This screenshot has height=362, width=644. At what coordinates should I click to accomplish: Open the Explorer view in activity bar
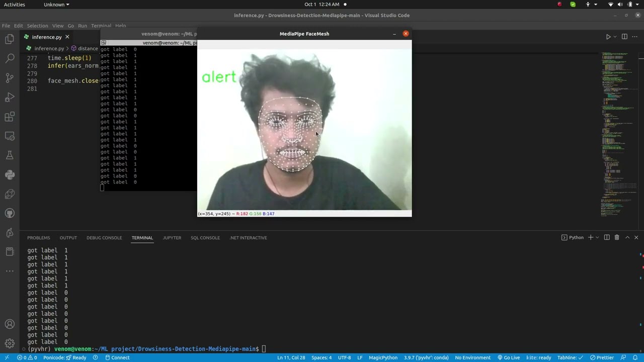[x=10, y=39]
